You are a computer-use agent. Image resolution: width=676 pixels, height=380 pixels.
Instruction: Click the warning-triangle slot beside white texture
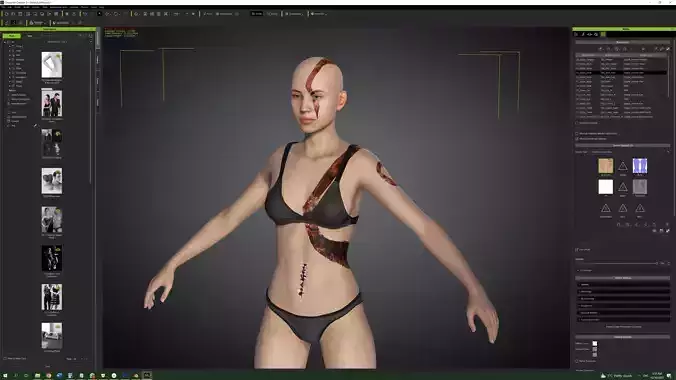coord(623,187)
